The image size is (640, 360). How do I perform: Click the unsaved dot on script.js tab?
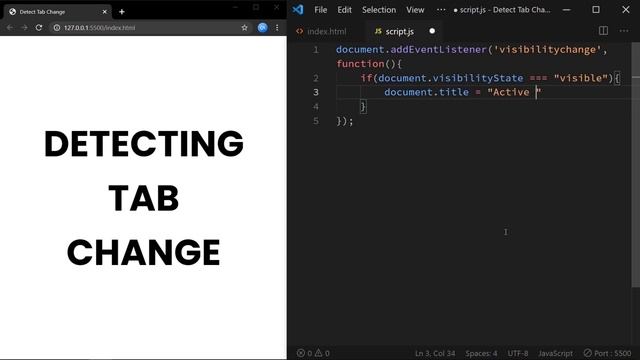pos(432,31)
